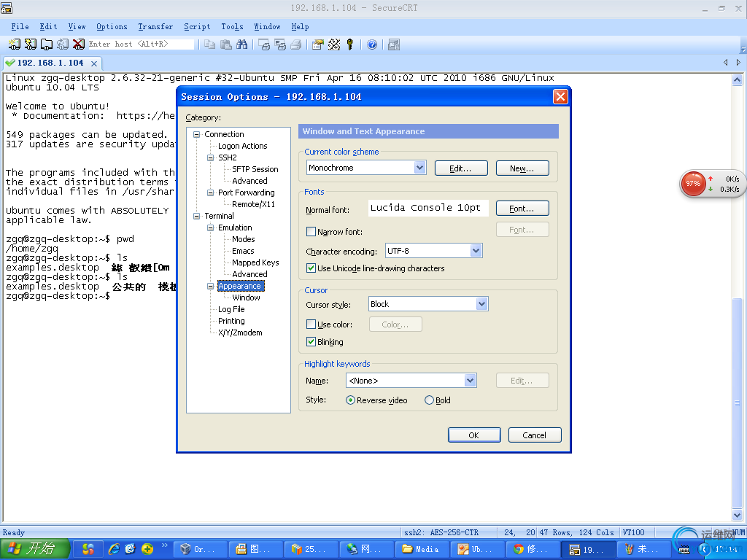Click the Disconnect icon with red X
The height and width of the screenshot is (560, 747).
pos(78,44)
